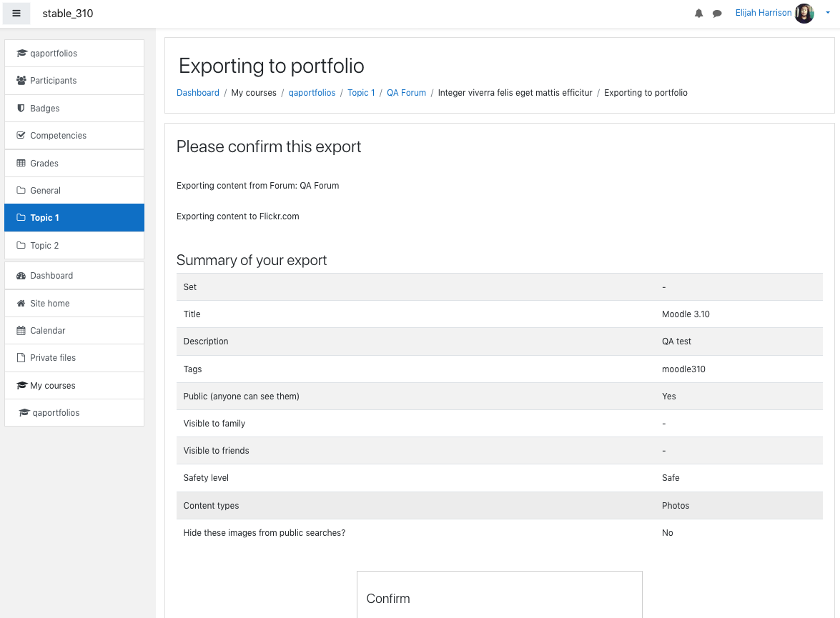Follow the Topic 1 breadcrumb link

pos(361,93)
